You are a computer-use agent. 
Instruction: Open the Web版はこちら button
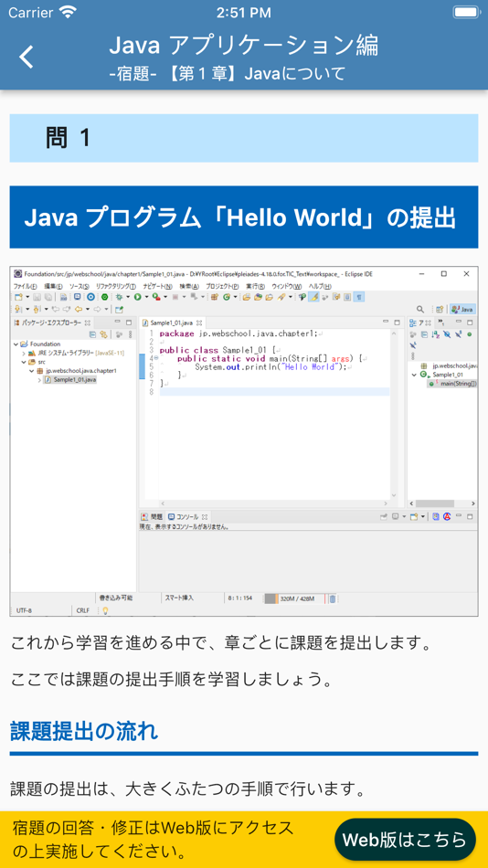click(405, 839)
